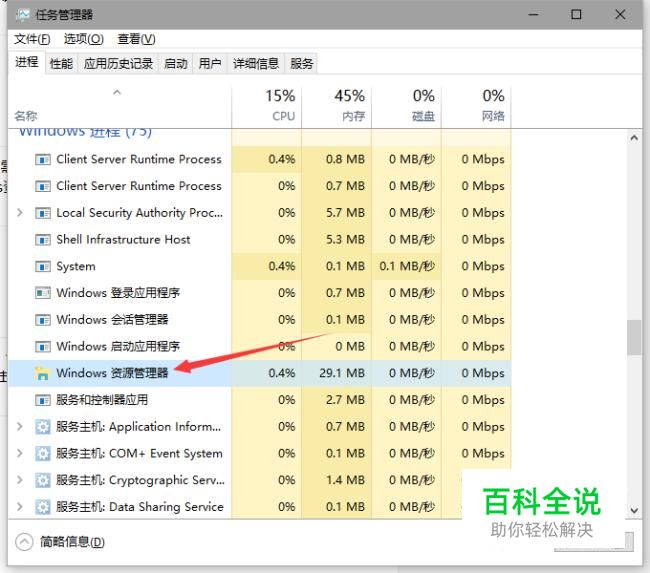Click the vertical scrollbar thumb
The image size is (650, 573).
pyautogui.click(x=634, y=337)
